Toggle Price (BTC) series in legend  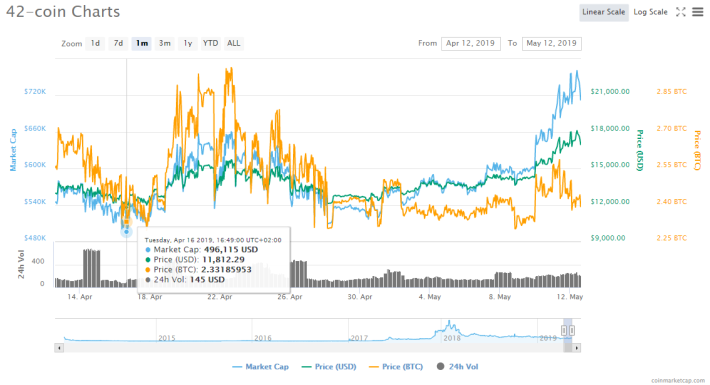tap(396, 367)
